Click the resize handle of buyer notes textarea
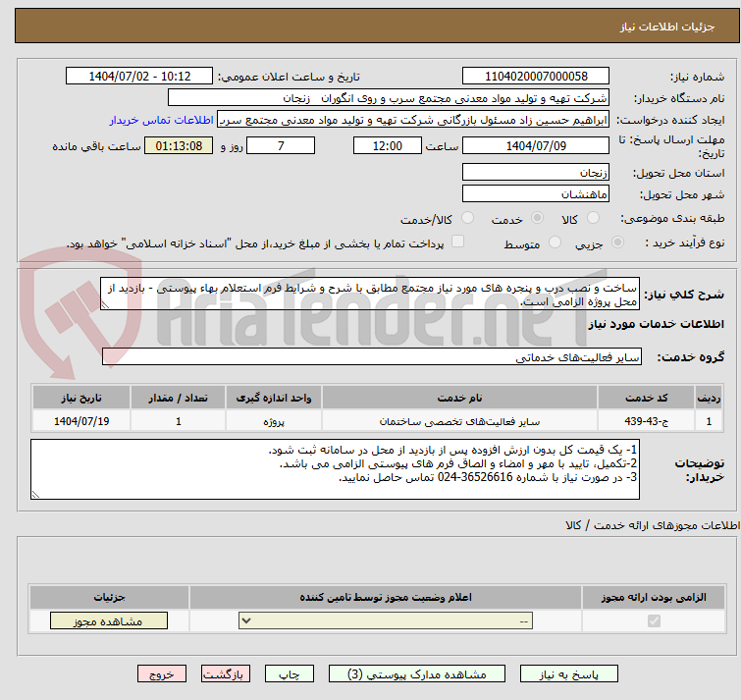741x700 pixels. (x=35, y=495)
